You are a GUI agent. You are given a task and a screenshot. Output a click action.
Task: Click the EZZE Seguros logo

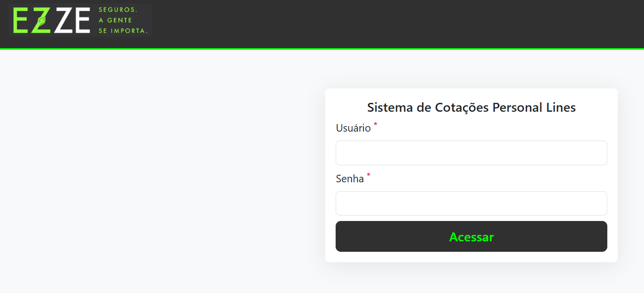pyautogui.click(x=79, y=21)
